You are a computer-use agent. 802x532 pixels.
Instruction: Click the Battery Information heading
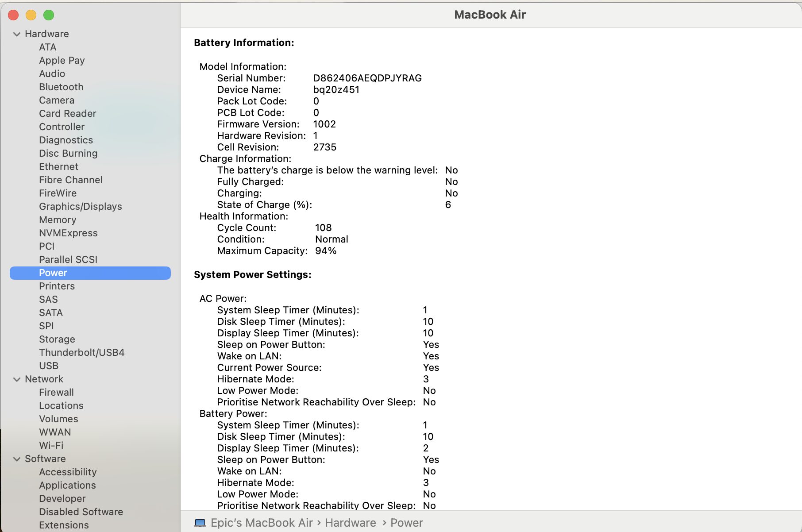click(244, 43)
